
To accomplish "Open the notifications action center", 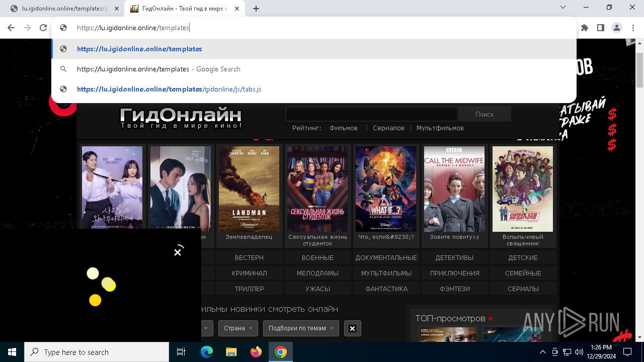I will click(x=627, y=352).
